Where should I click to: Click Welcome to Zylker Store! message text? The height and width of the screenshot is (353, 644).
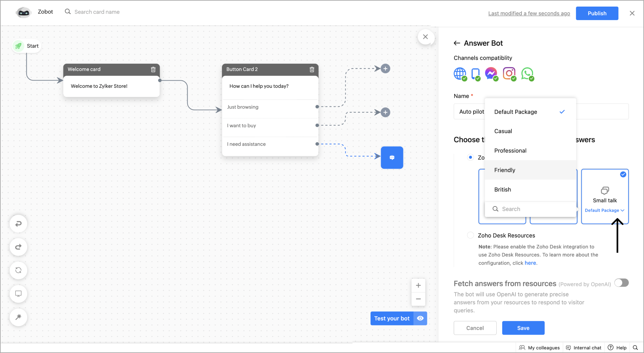point(99,86)
